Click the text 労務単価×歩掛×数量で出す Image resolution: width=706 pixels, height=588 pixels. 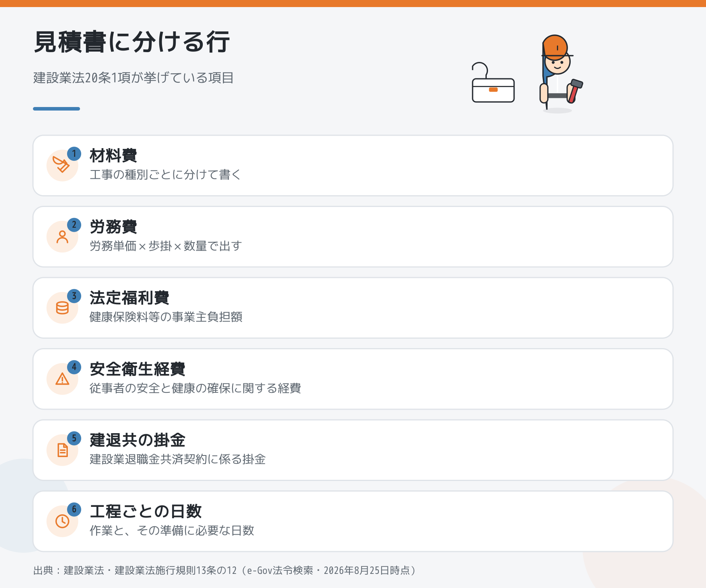(166, 246)
